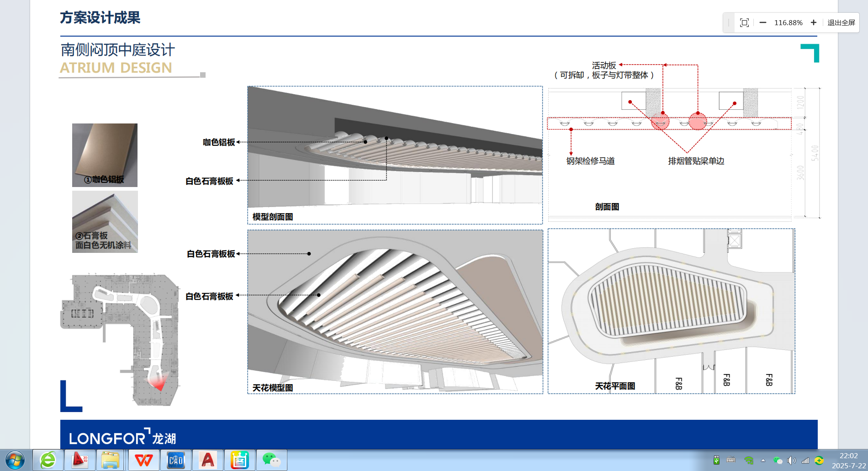Open Windows Explorer folder in taskbar
Image resolution: width=868 pixels, height=471 pixels.
tap(111, 460)
